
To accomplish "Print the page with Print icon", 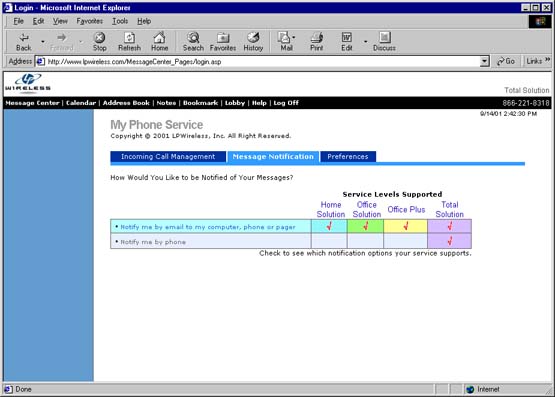I will pyautogui.click(x=316, y=38).
